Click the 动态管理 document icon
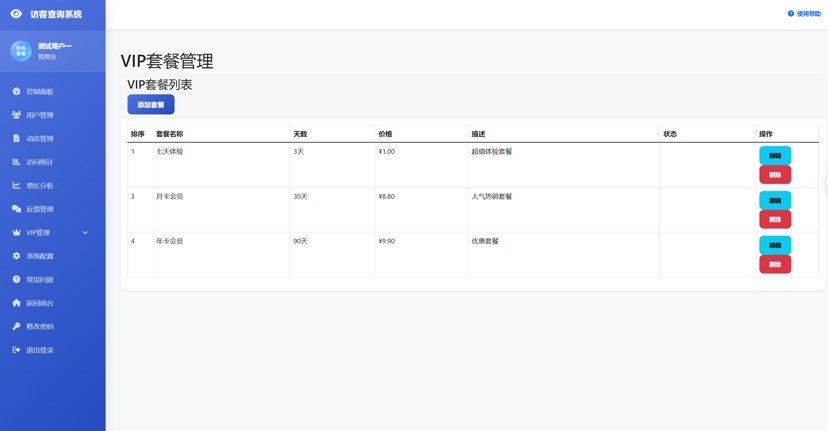 [16, 138]
